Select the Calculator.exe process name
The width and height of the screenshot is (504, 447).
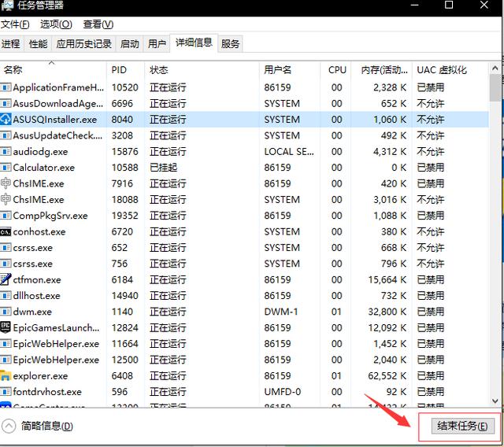(44, 168)
